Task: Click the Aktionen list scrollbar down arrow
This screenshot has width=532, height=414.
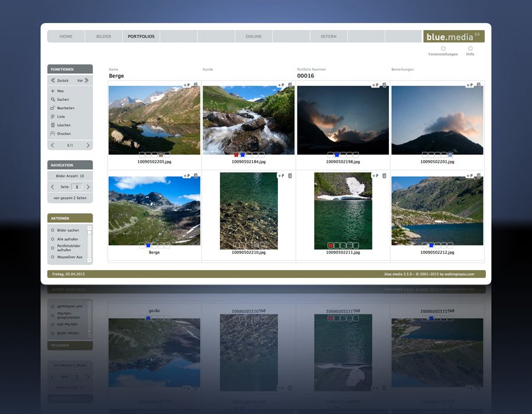Action: point(90,260)
